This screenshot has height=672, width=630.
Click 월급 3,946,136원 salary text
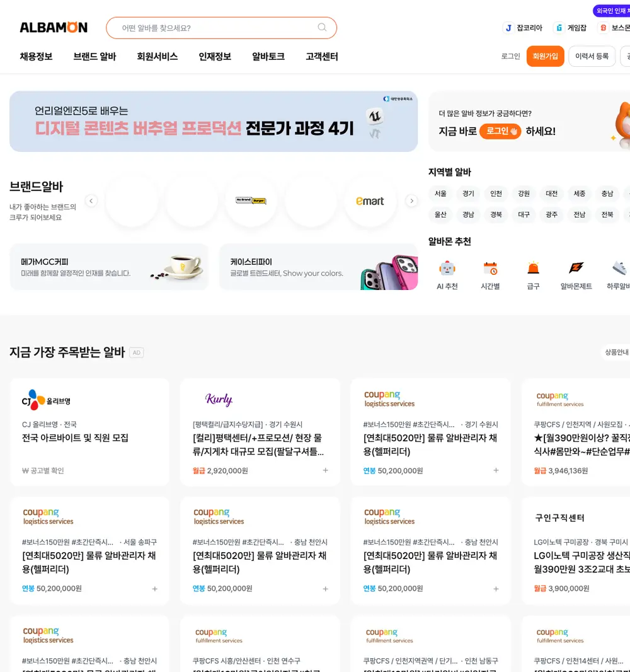point(561,470)
